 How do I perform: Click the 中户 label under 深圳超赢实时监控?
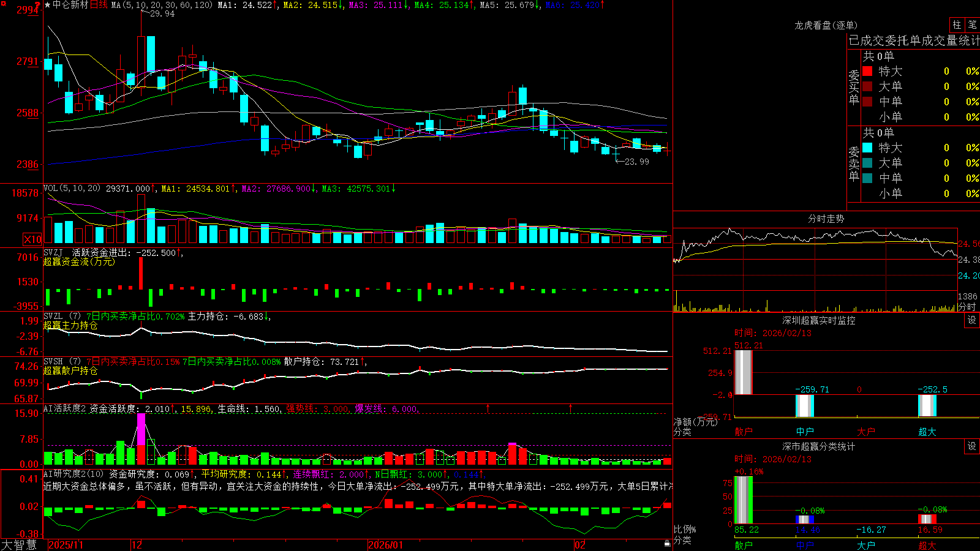click(x=805, y=432)
